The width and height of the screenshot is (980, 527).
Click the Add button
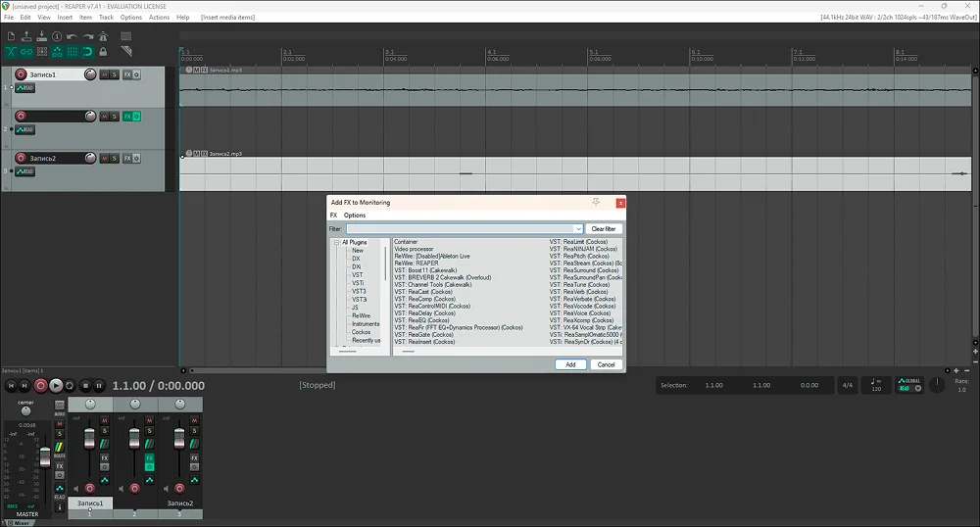click(x=570, y=364)
